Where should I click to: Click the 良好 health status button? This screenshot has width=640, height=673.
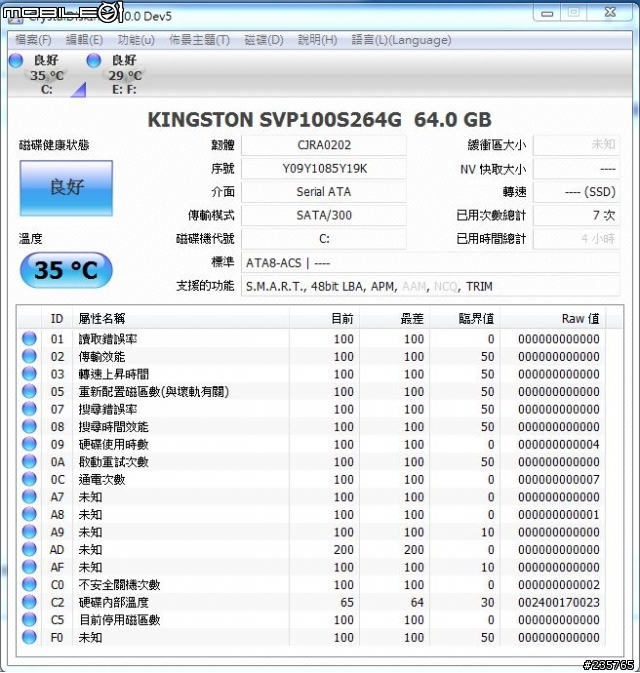66,188
